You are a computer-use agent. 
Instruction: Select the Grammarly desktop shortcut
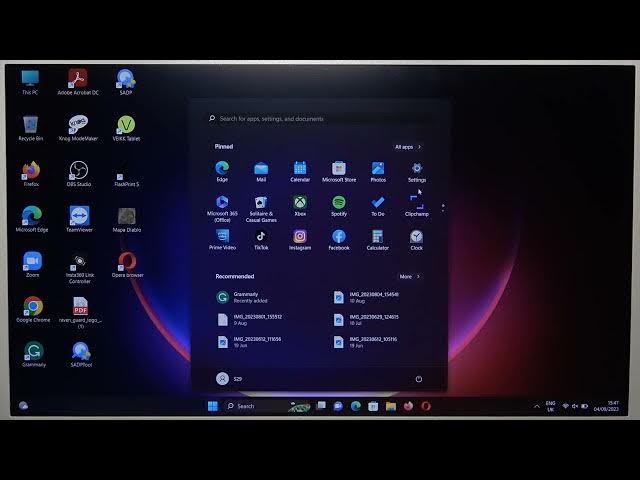(x=34, y=354)
